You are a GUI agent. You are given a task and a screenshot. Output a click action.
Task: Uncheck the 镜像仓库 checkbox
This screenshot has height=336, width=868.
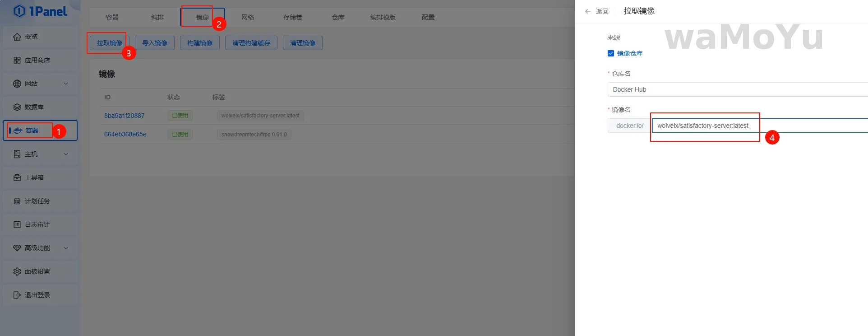tap(611, 53)
